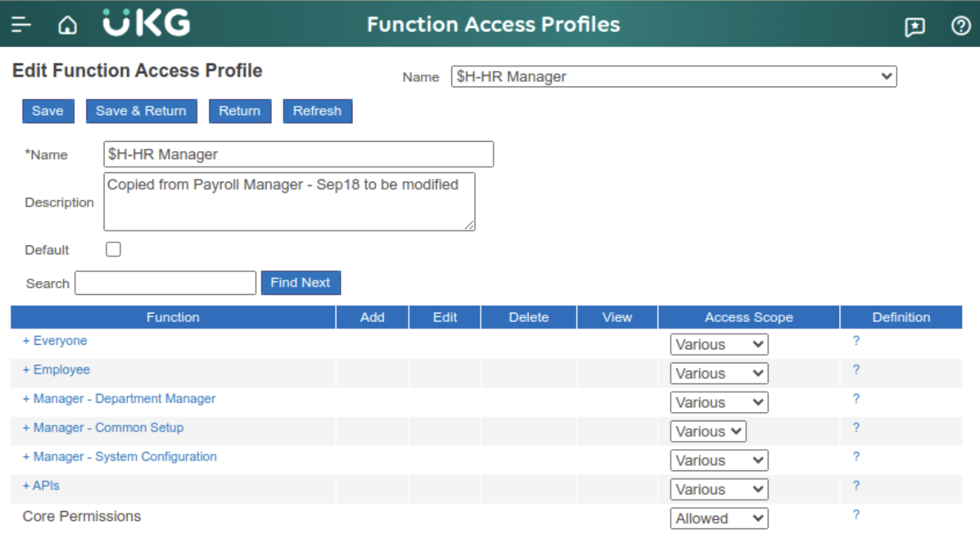This screenshot has height=543, width=980.
Task: Click the Return button
Action: tap(240, 111)
